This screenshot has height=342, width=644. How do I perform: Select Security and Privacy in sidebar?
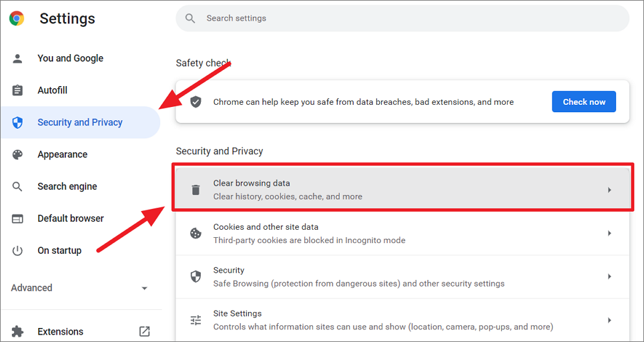(x=79, y=122)
